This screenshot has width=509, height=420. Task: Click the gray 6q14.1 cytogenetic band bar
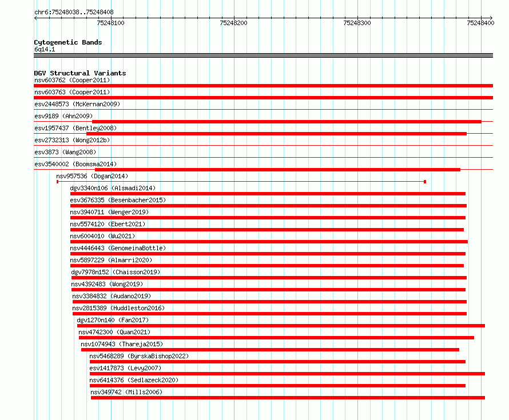coord(263,55)
